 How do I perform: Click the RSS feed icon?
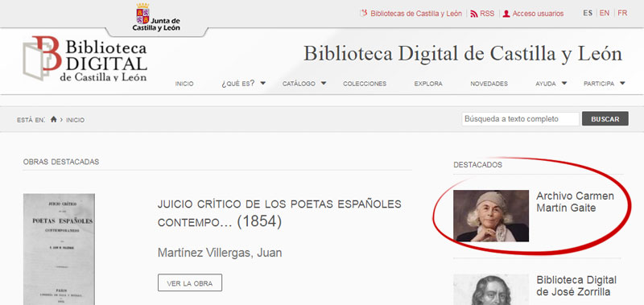pyautogui.click(x=474, y=14)
